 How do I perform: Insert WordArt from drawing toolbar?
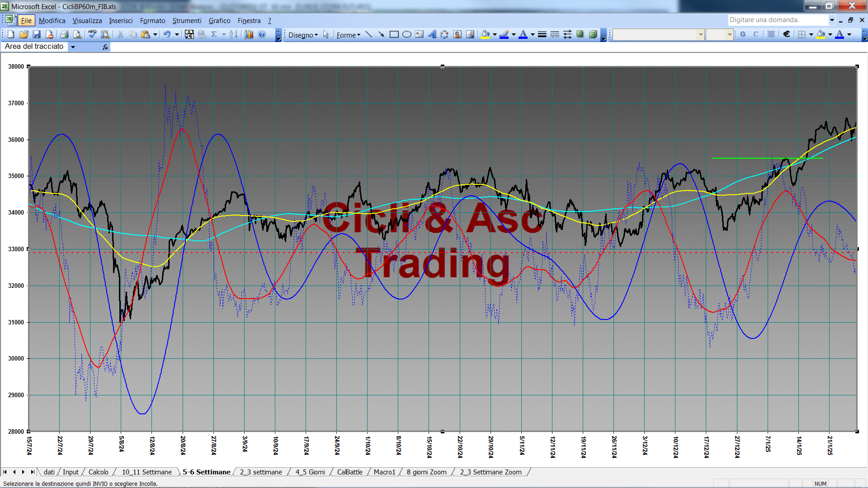point(432,34)
